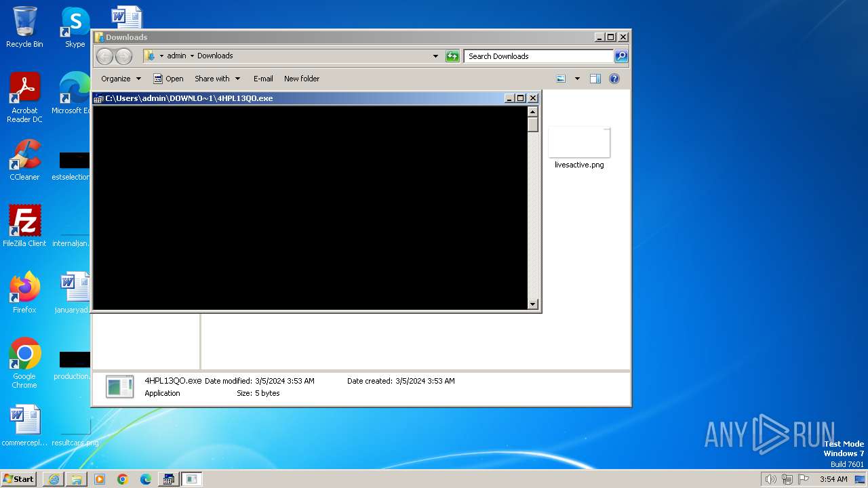The image size is (868, 488).
Task: Open the Organize menu
Action: click(121, 79)
